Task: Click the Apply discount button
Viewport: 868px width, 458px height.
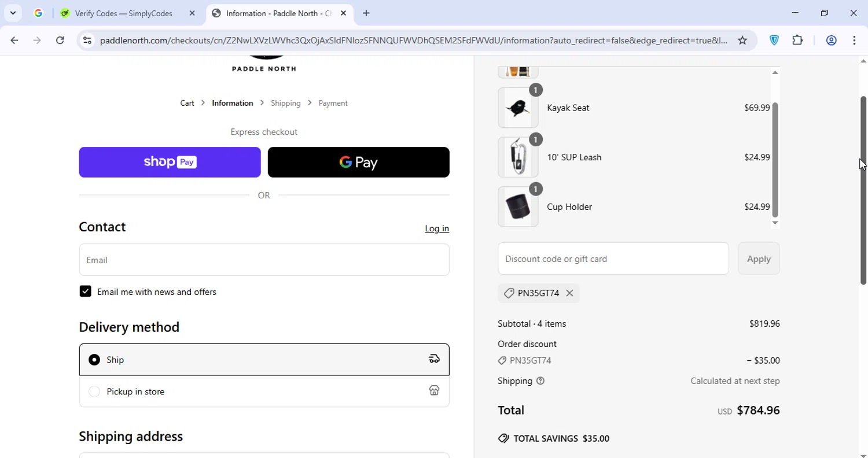Action: 759,258
